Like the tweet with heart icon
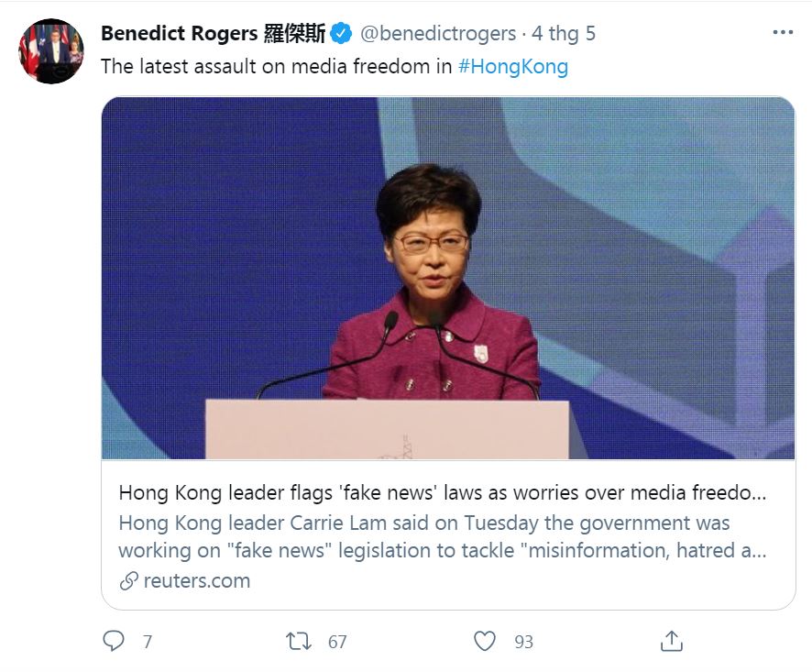The image size is (812, 672). point(485,641)
